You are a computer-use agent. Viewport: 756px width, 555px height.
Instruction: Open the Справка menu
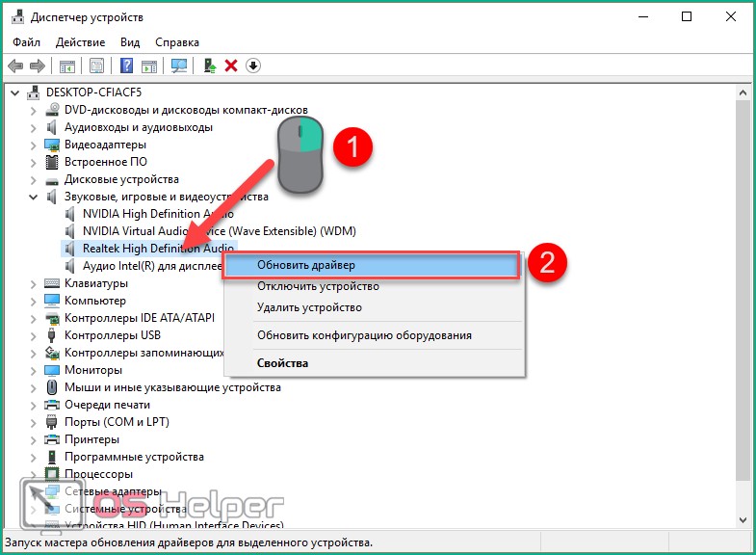tap(177, 42)
